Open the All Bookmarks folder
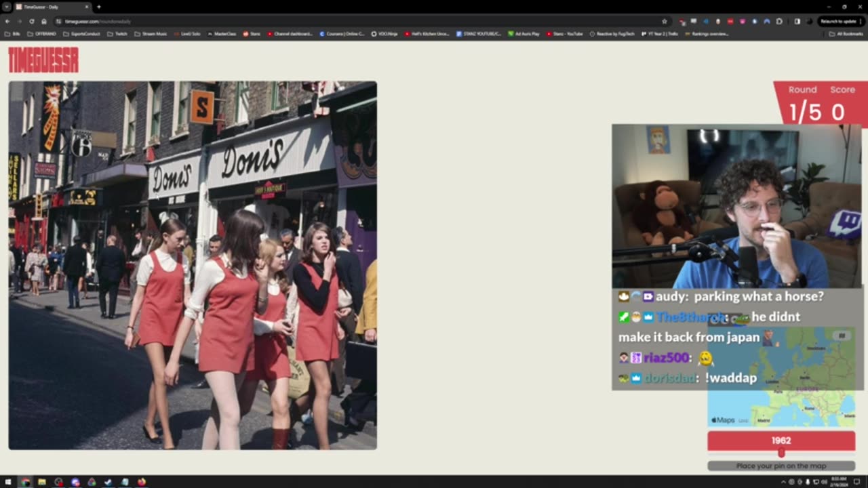This screenshot has height=488, width=868. tap(845, 33)
